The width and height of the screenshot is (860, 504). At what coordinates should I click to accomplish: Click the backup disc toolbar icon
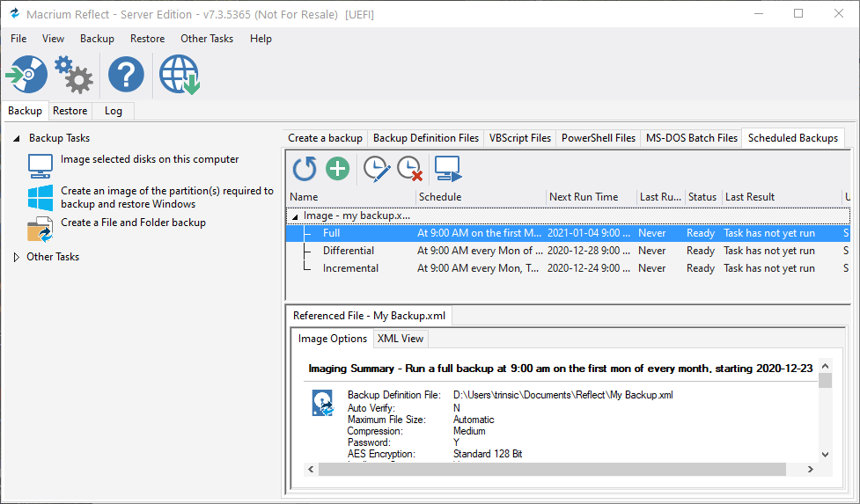tap(27, 75)
